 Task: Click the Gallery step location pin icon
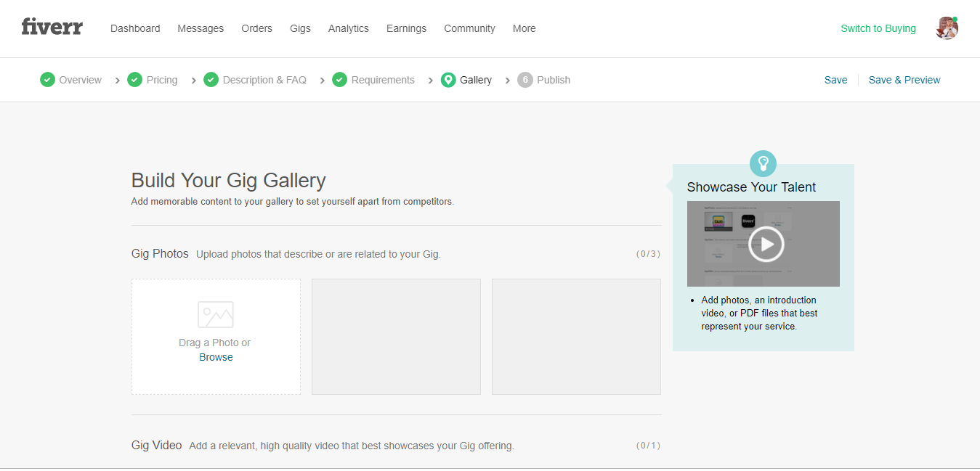[448, 80]
